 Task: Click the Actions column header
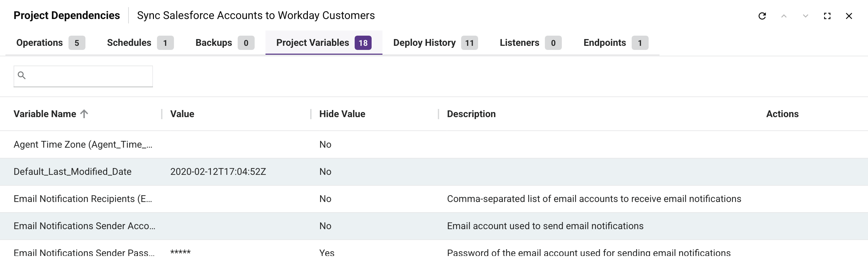click(x=782, y=114)
